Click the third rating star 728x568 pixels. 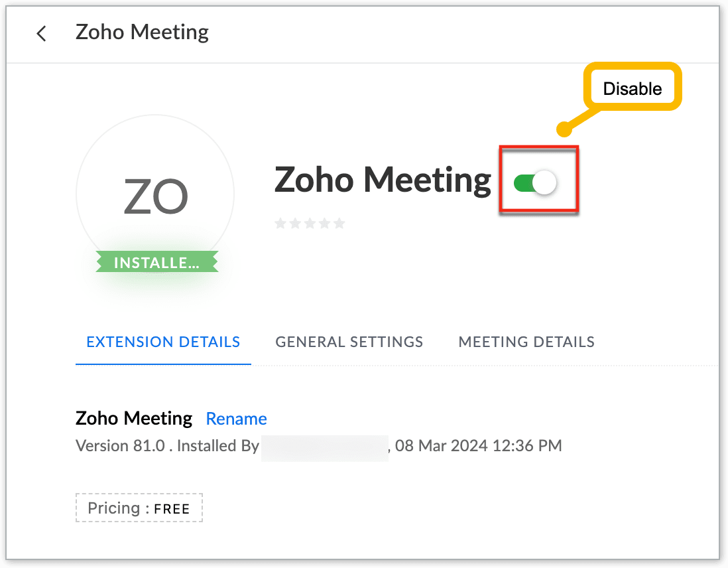point(310,224)
